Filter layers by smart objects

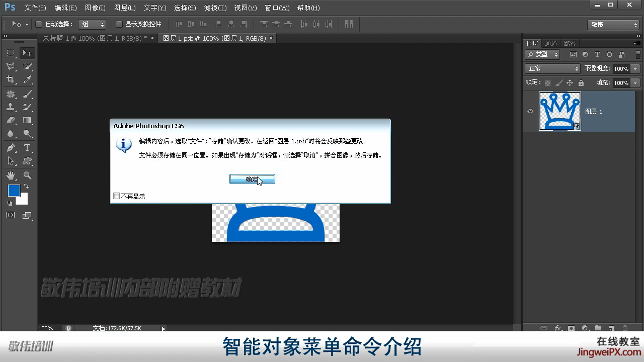621,54
